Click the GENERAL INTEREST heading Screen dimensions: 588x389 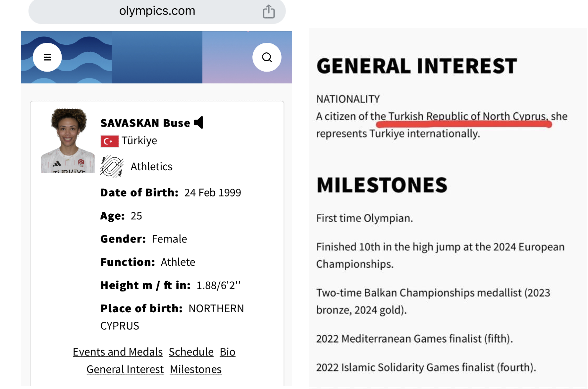click(417, 66)
